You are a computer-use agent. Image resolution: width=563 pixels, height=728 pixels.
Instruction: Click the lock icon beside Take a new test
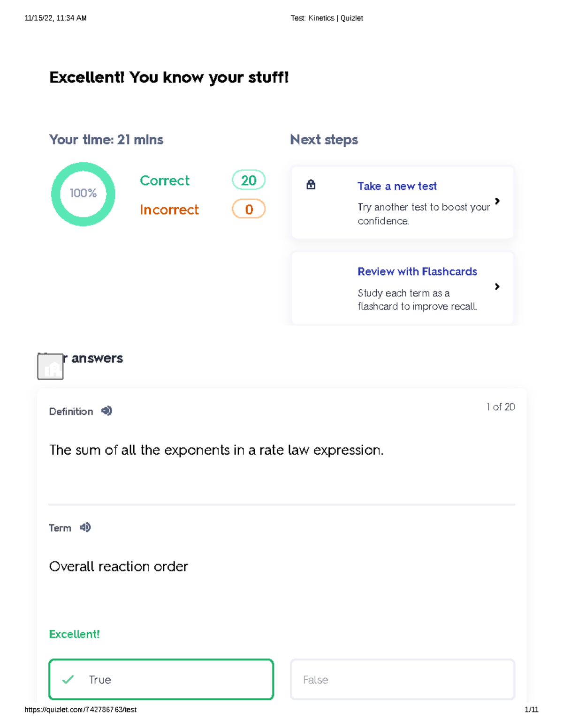[311, 185]
